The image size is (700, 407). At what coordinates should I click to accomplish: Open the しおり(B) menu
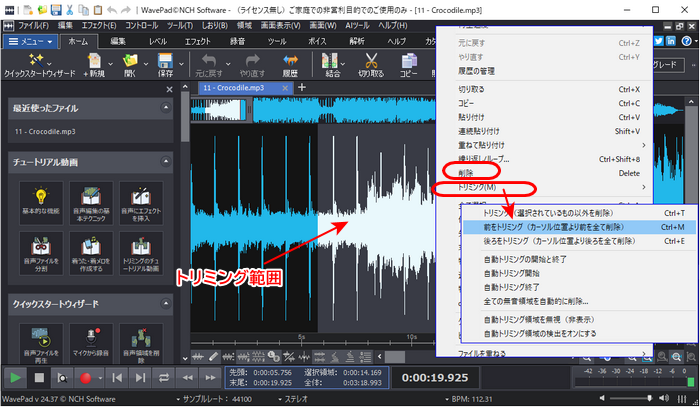pyautogui.click(x=214, y=25)
